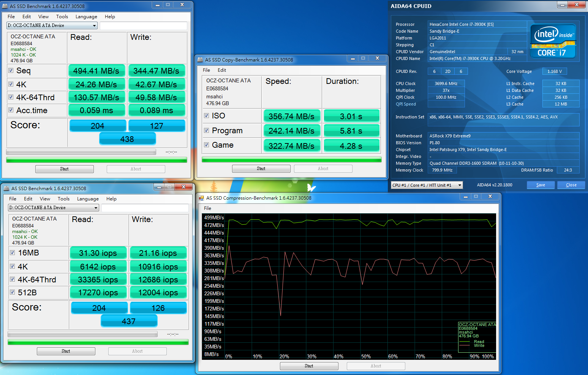Click the 4K write result 10916 iops
The height and width of the screenshot is (375, 588).
pyautogui.click(x=158, y=266)
